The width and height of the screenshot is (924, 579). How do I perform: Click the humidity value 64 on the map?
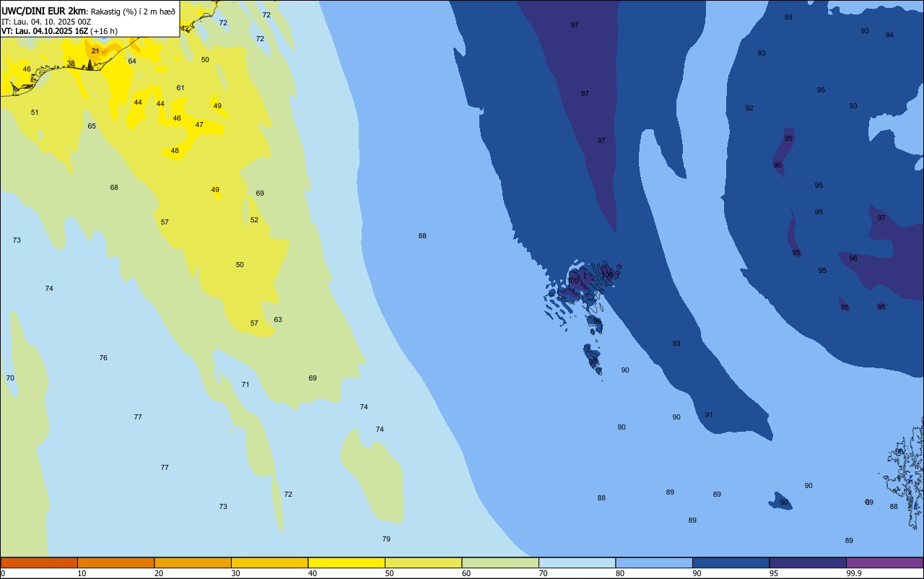[132, 61]
